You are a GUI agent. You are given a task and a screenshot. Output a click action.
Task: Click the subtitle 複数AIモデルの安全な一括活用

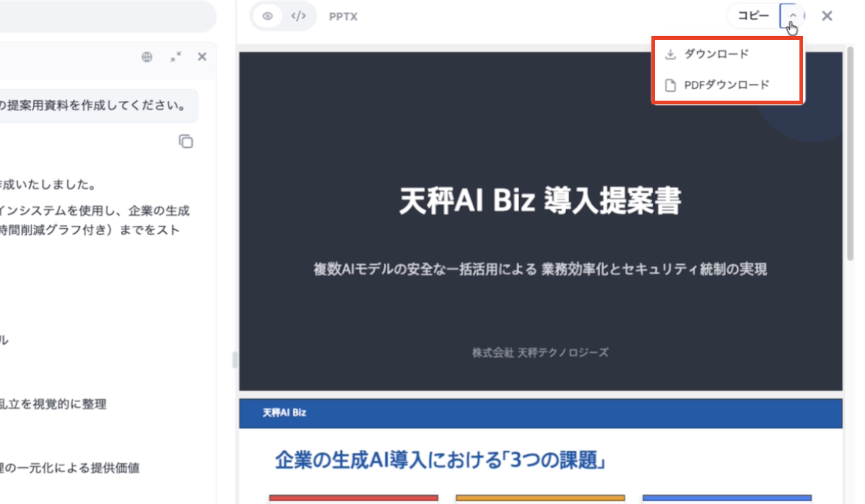pyautogui.click(x=540, y=269)
